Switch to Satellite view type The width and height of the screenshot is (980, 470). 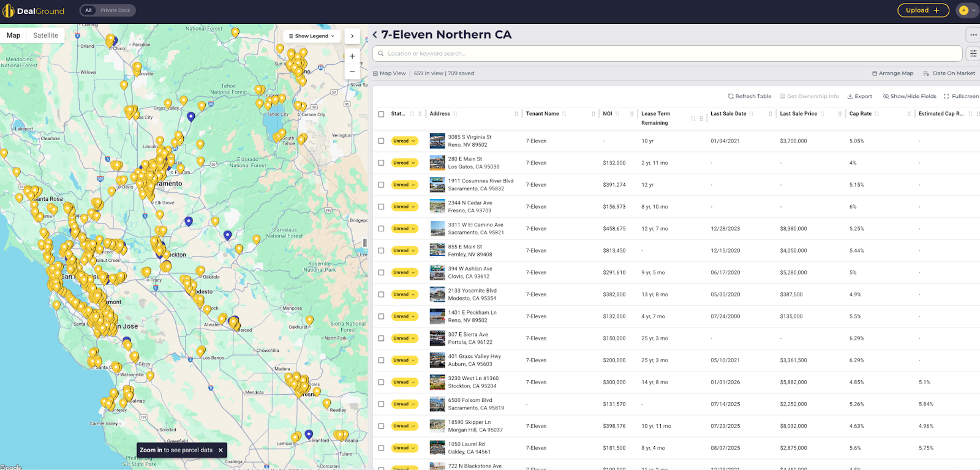[x=46, y=35]
